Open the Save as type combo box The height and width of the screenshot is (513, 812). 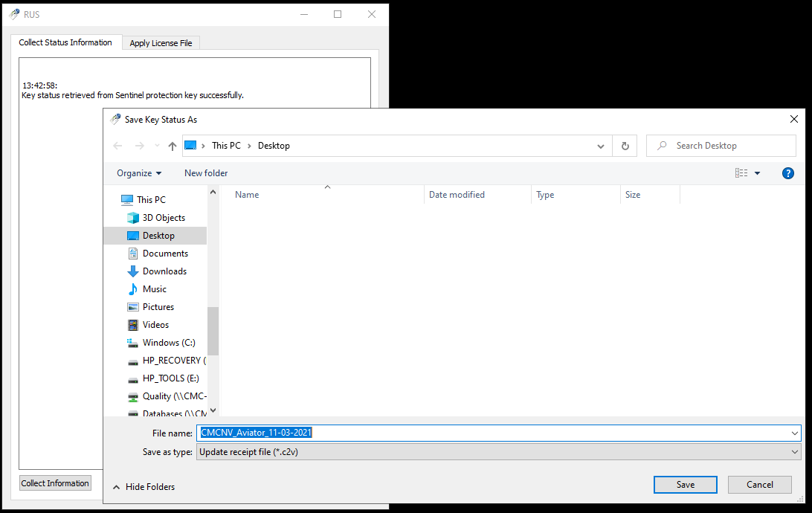(499, 452)
